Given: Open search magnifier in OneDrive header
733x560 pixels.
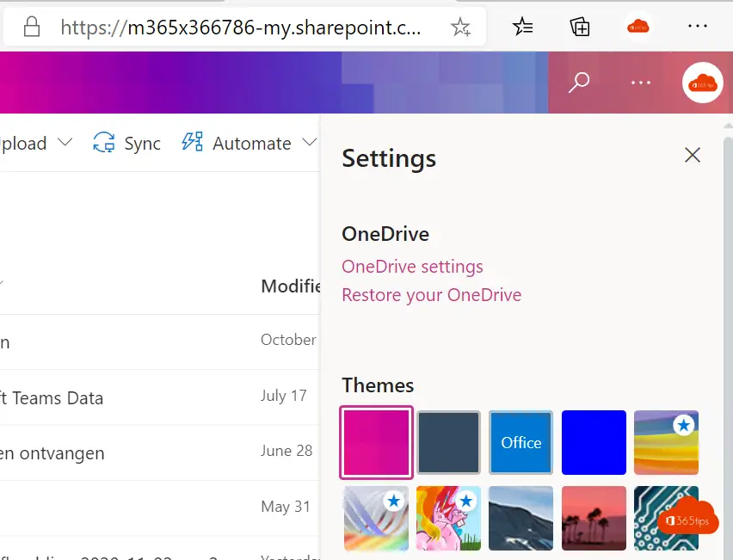Looking at the screenshot, I should (579, 83).
